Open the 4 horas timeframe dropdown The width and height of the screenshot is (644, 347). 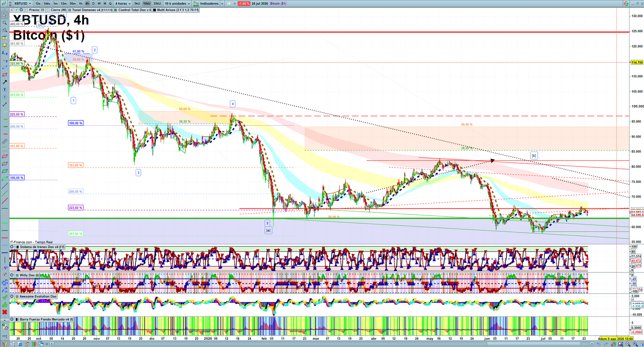point(123,3)
